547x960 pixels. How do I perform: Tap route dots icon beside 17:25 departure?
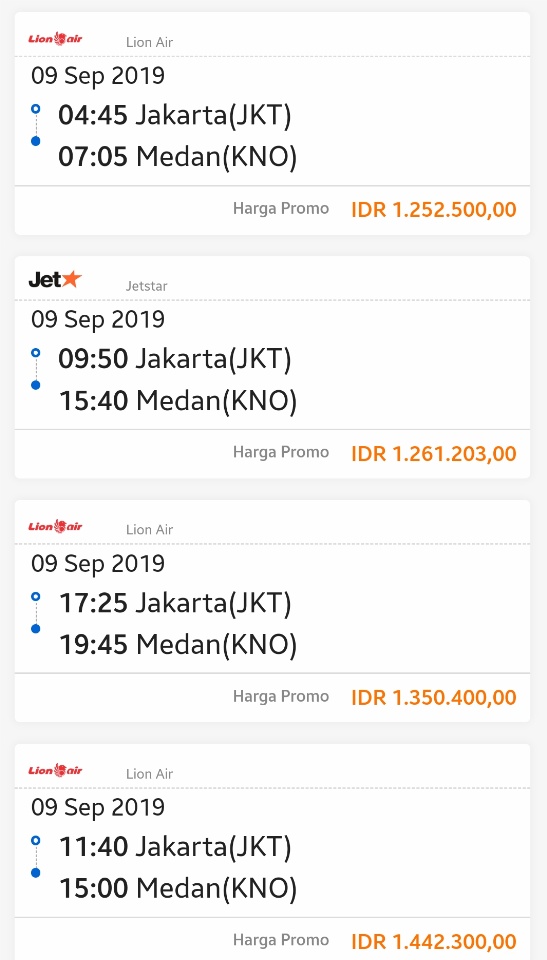tap(36, 612)
